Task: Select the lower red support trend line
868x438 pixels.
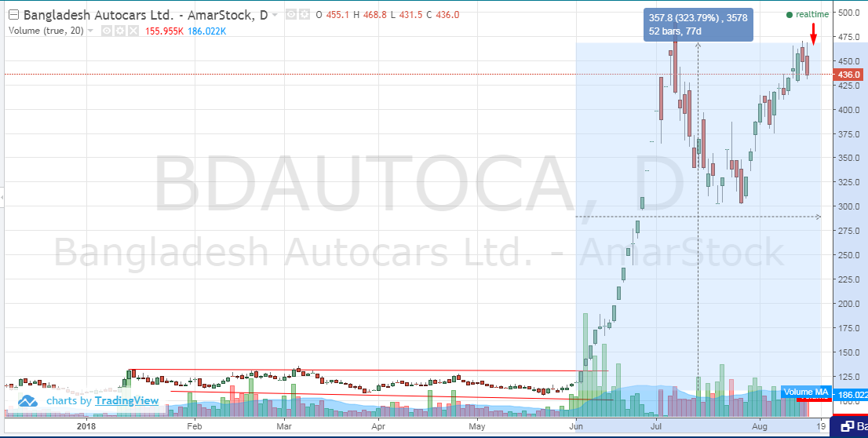Action: [x=392, y=396]
